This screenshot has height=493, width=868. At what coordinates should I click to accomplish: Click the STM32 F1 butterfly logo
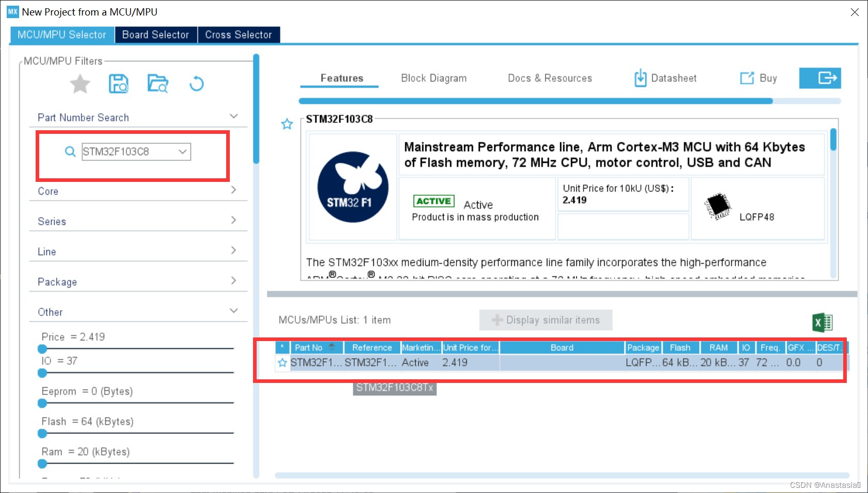(353, 187)
